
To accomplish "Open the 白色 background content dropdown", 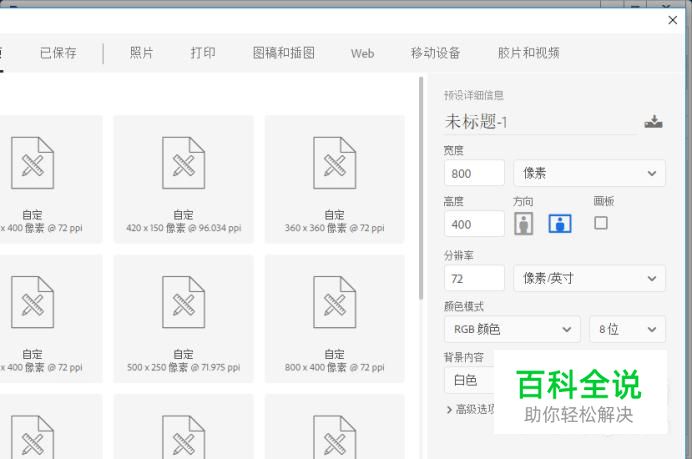I will tap(469, 380).
